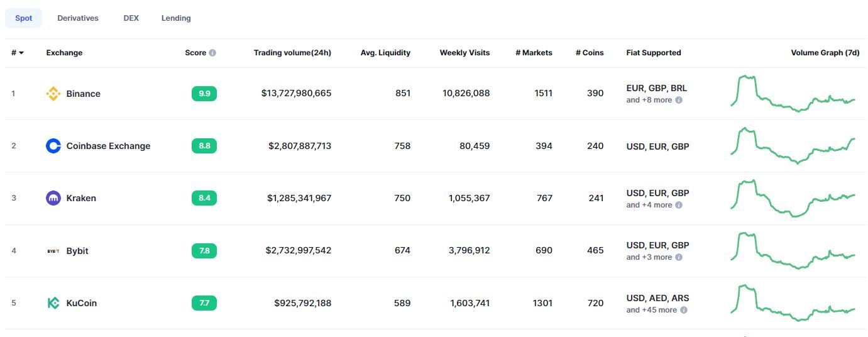This screenshot has height=337, width=868.
Task: Click the Score column info icon
Action: coord(212,53)
